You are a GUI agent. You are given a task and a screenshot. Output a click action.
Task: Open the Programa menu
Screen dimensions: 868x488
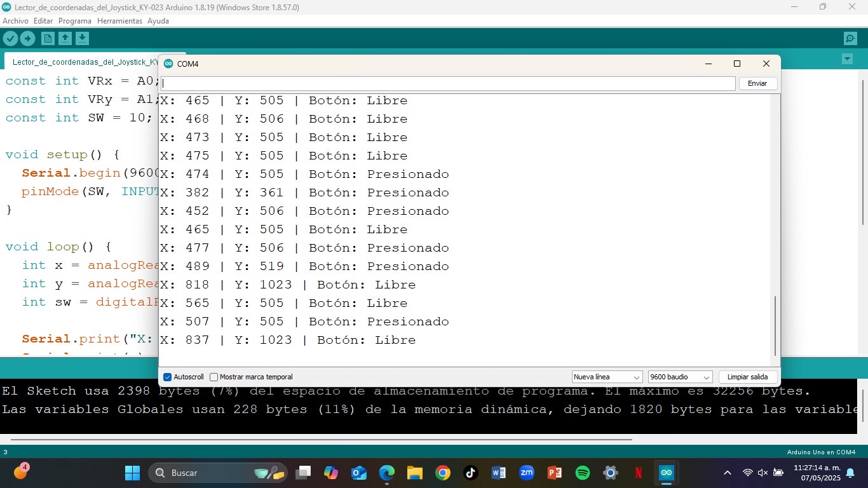75,21
